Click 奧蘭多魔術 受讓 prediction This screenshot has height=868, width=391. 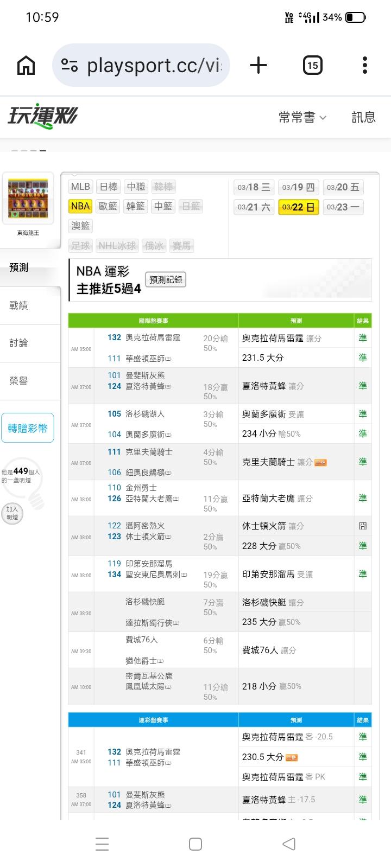point(273,414)
